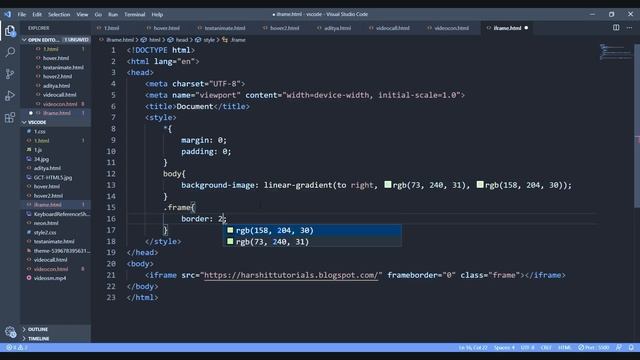Open the Run menu

pyautogui.click(x=113, y=14)
